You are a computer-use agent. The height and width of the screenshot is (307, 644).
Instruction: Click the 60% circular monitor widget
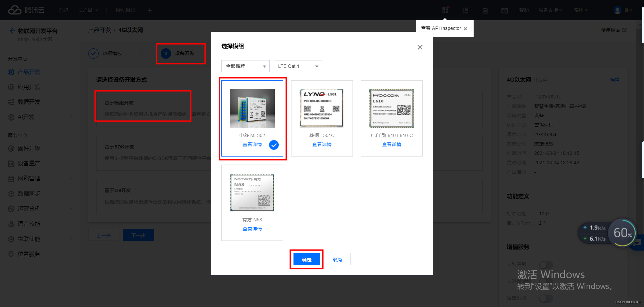click(x=623, y=233)
